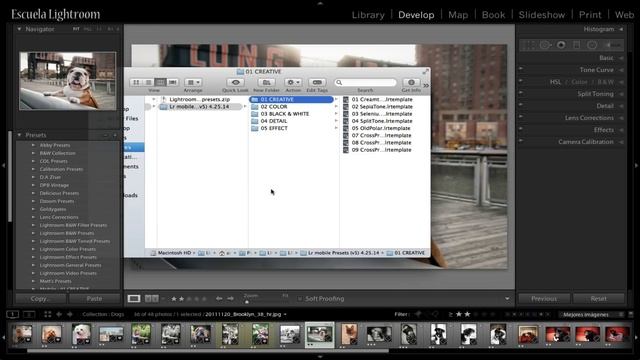Screen dimensions: 640x360
Task: Collapse the Presets panel triangle
Action: tap(19, 135)
